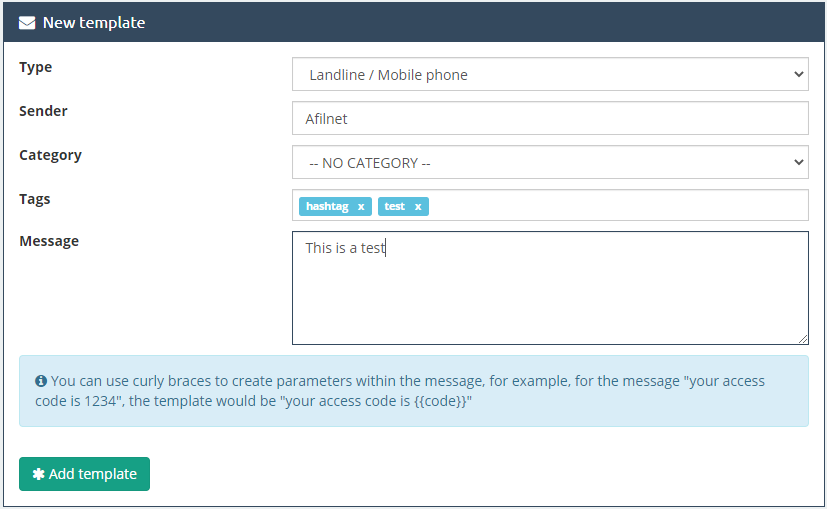Remove the test tag with its x
This screenshot has height=509, width=827.
[418, 207]
